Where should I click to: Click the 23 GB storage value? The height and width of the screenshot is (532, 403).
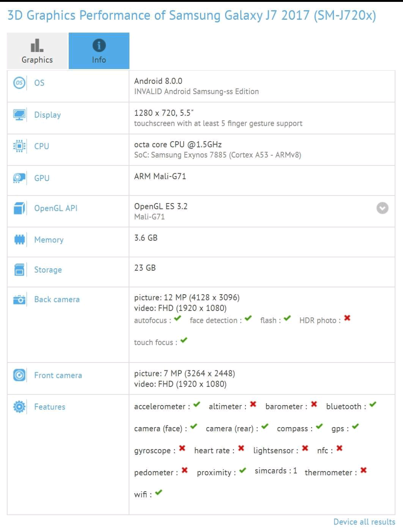[x=145, y=268]
